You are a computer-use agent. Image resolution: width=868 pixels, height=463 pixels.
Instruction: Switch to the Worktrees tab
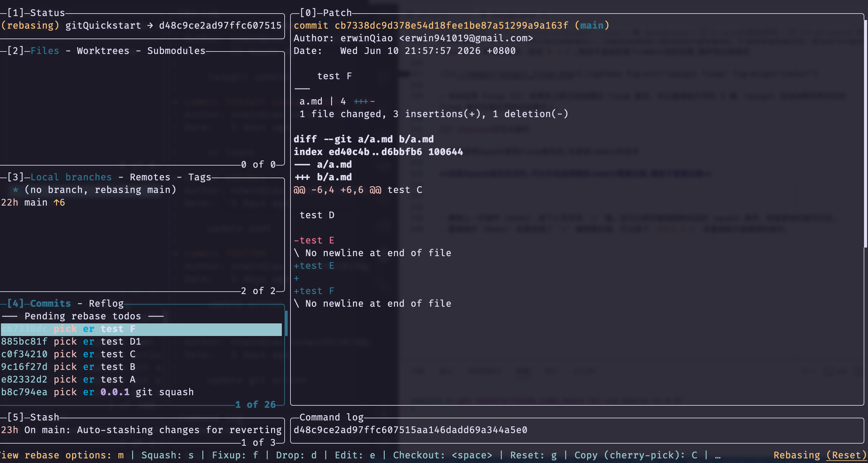pyautogui.click(x=103, y=51)
